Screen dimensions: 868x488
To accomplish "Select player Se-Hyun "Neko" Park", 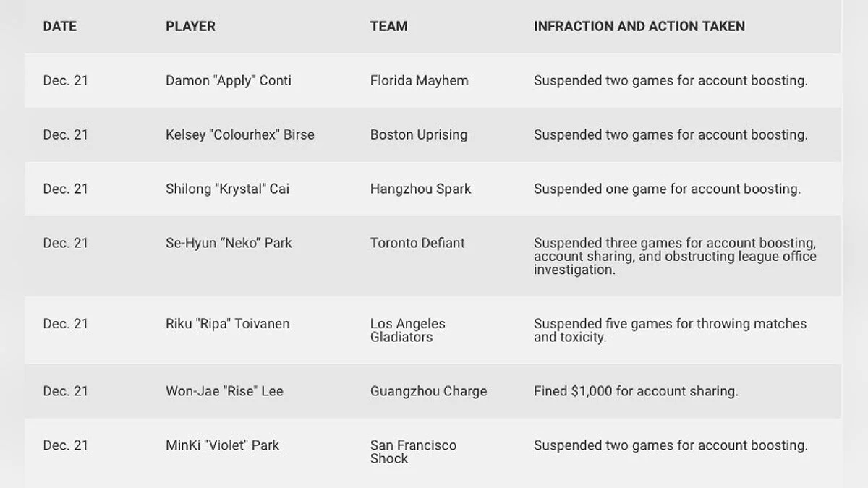I will pyautogui.click(x=229, y=244).
